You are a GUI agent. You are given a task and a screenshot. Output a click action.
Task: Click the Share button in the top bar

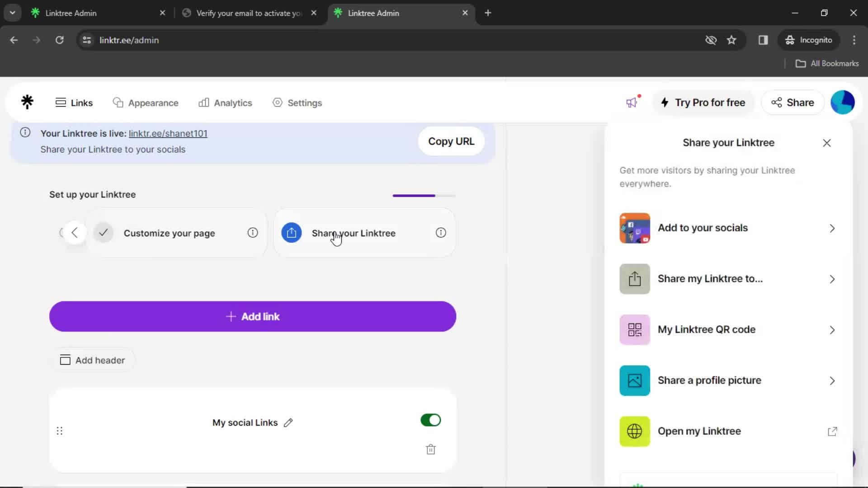pyautogui.click(x=793, y=103)
